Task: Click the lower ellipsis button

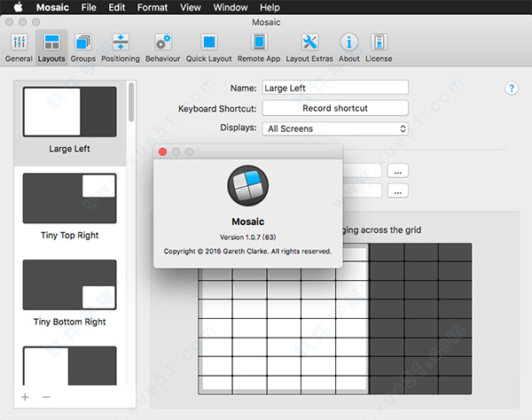Action: click(397, 191)
